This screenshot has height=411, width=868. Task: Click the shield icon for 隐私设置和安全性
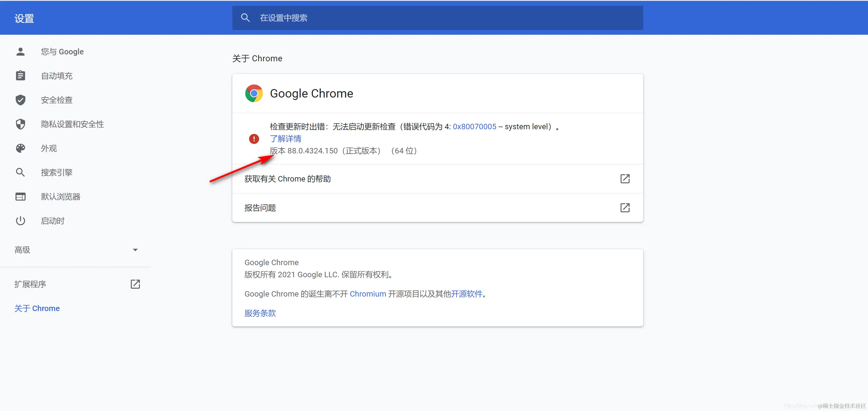21,124
